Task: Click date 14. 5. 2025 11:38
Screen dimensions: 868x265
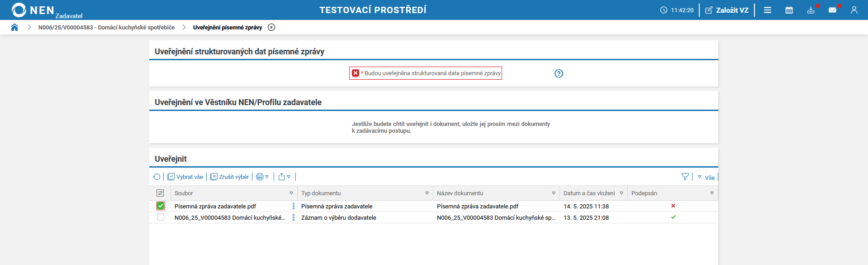Action: tap(586, 206)
